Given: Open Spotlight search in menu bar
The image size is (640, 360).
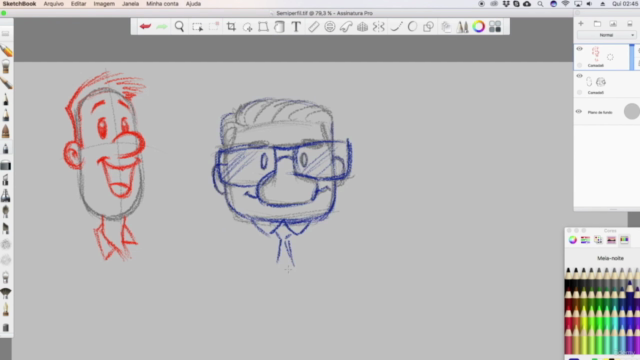Looking at the screenshot, I should coord(540,4).
